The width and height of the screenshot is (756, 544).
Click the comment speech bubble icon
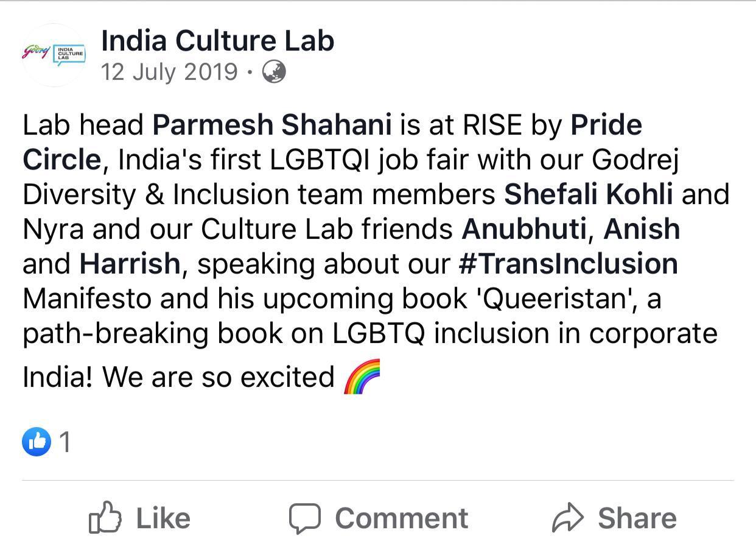click(304, 518)
